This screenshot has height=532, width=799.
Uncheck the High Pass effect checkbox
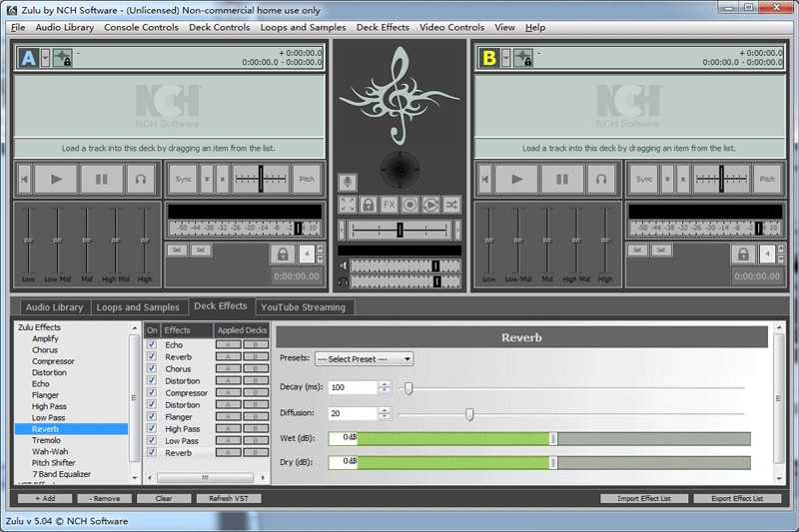coord(152,428)
